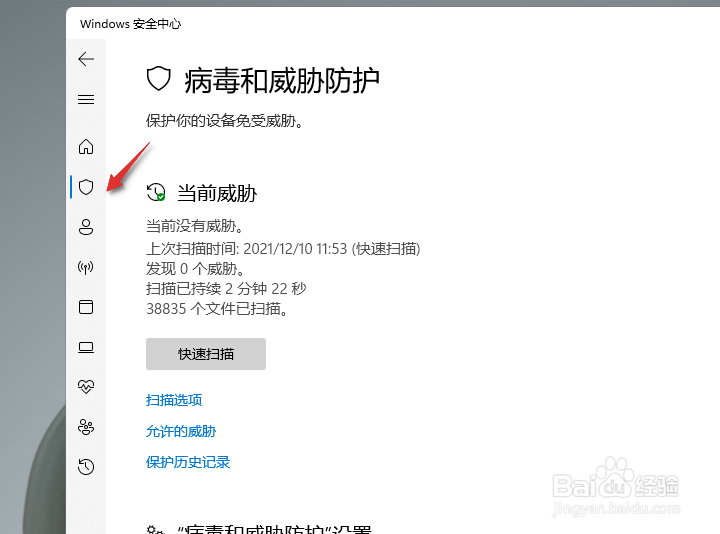Open the hamburger navigation menu
720x534 pixels.
pos(86,99)
